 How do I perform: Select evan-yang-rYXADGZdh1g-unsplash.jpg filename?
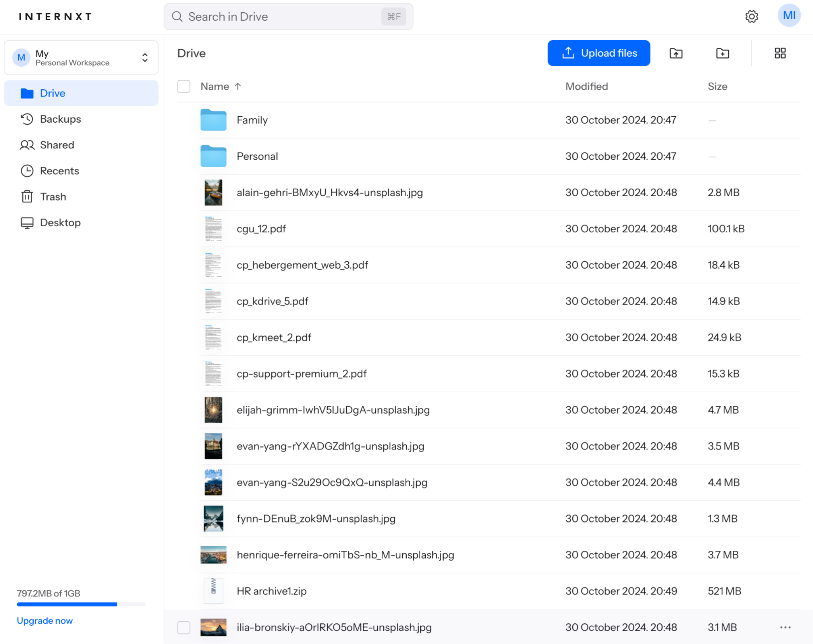330,446
